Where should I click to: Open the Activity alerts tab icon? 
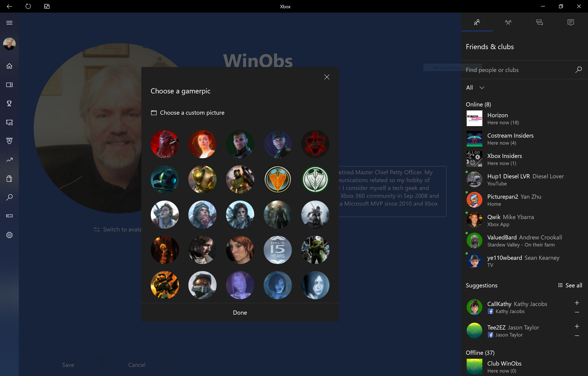pyautogui.click(x=570, y=23)
